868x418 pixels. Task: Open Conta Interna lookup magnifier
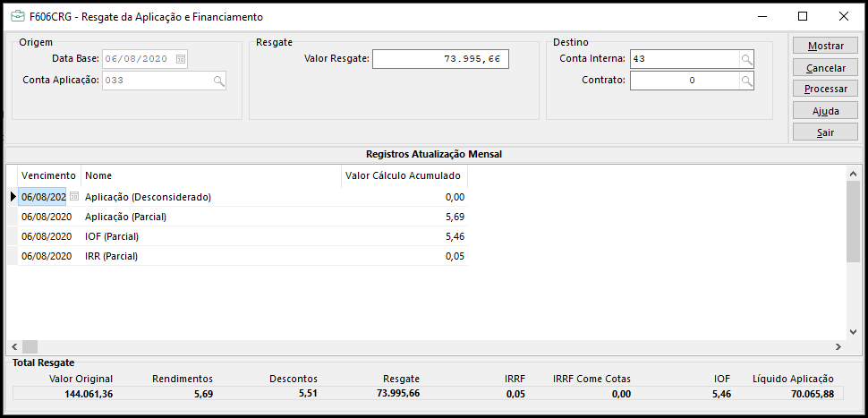click(x=747, y=59)
